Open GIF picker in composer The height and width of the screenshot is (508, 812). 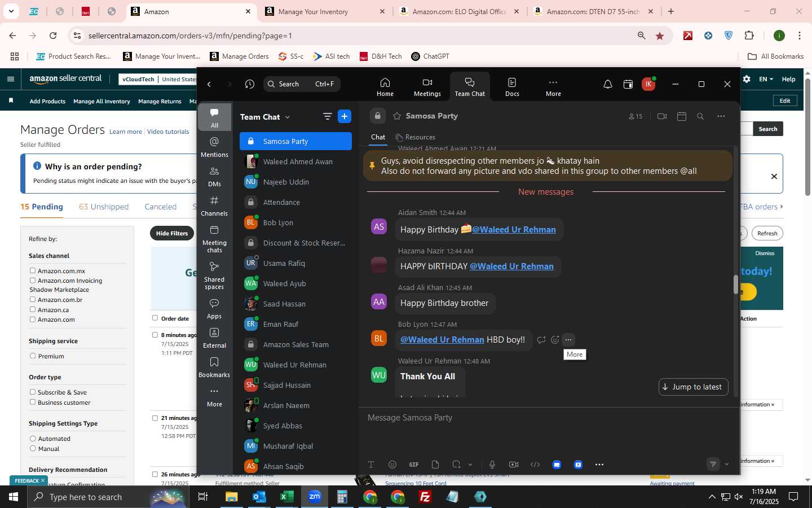(x=414, y=465)
